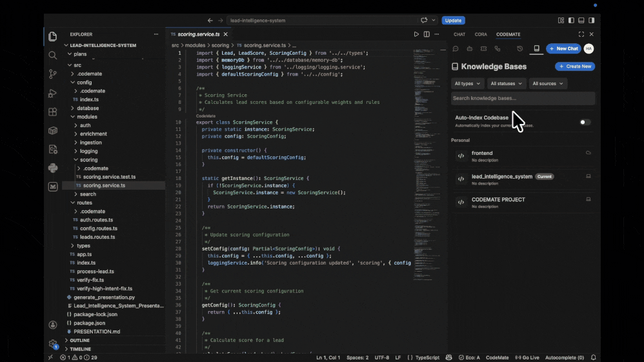Expand the TIMELINE section

tap(80, 349)
